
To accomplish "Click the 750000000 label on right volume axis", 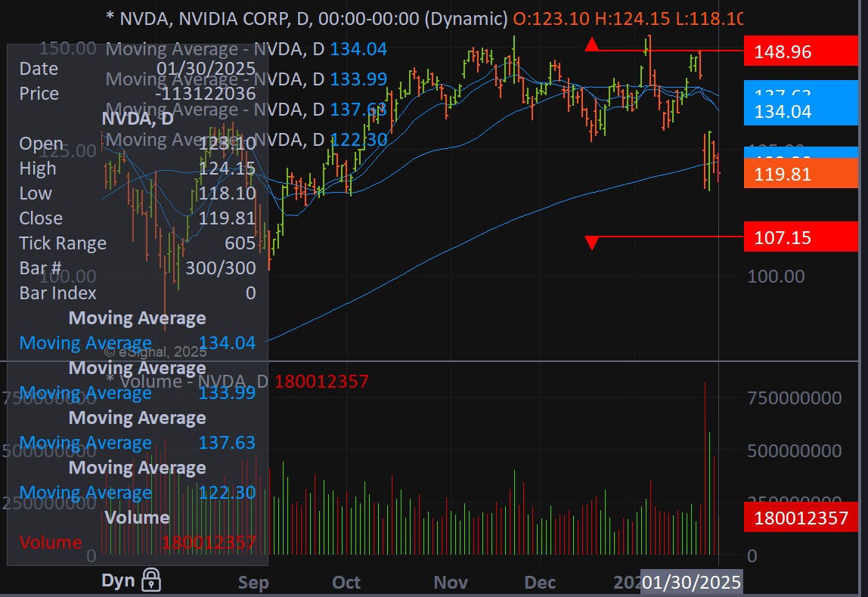I will click(x=795, y=397).
